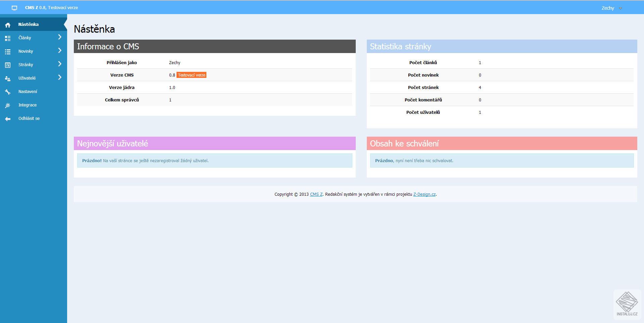Click the Počet uživatelů label
The height and width of the screenshot is (323, 644).
[x=423, y=112]
